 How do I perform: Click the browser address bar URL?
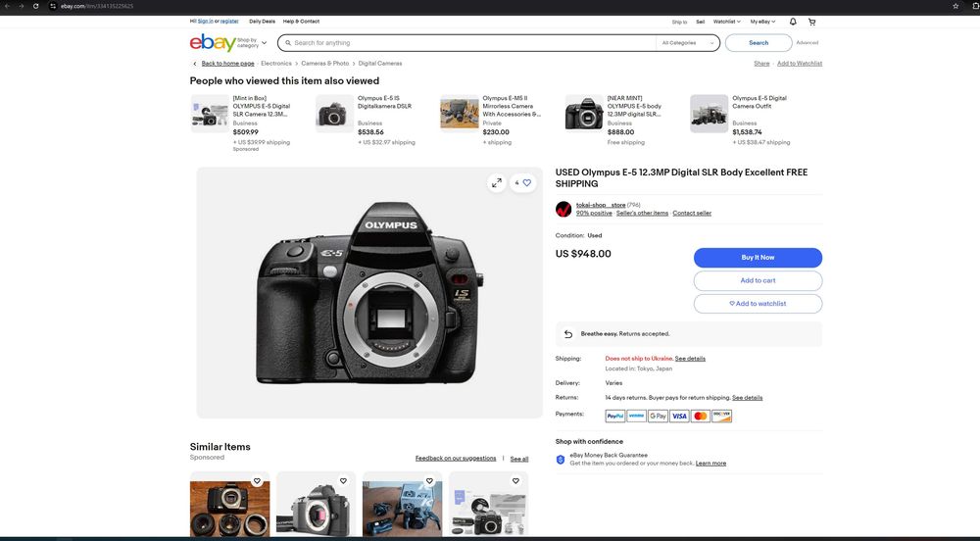97,6
